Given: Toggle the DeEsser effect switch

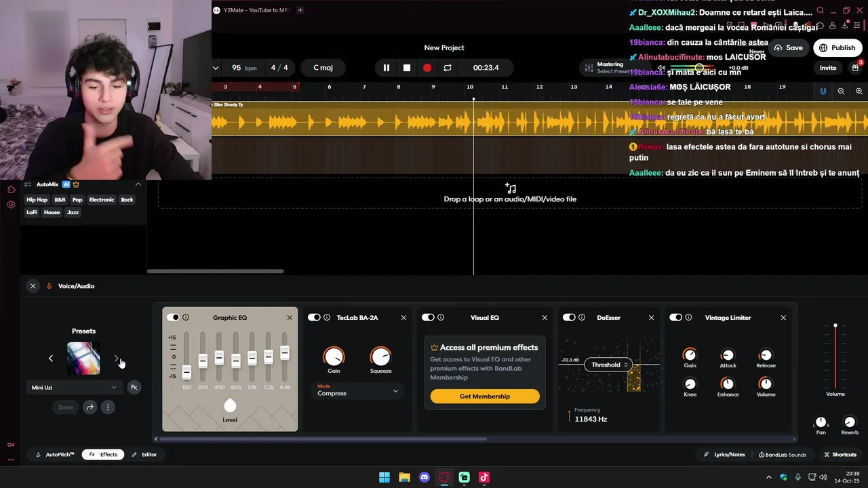Looking at the screenshot, I should (x=569, y=317).
